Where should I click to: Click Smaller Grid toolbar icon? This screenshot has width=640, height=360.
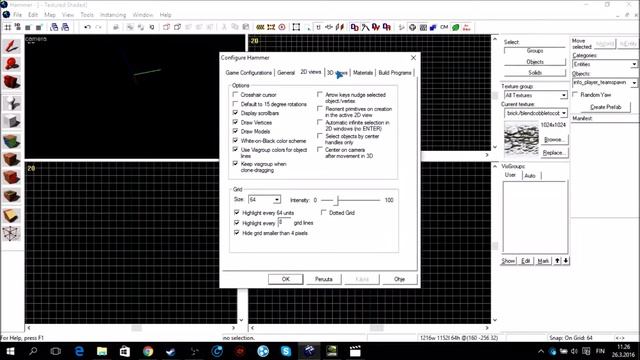[28, 27]
